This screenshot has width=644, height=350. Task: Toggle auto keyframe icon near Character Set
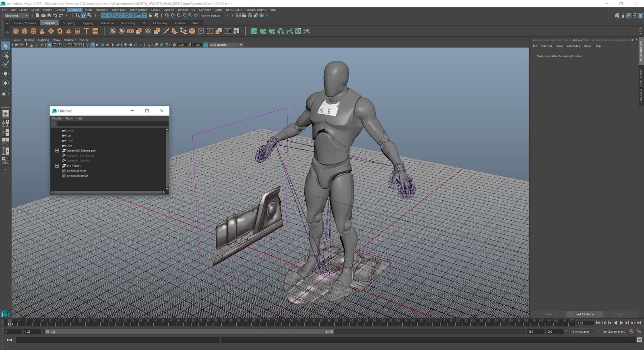click(631, 331)
